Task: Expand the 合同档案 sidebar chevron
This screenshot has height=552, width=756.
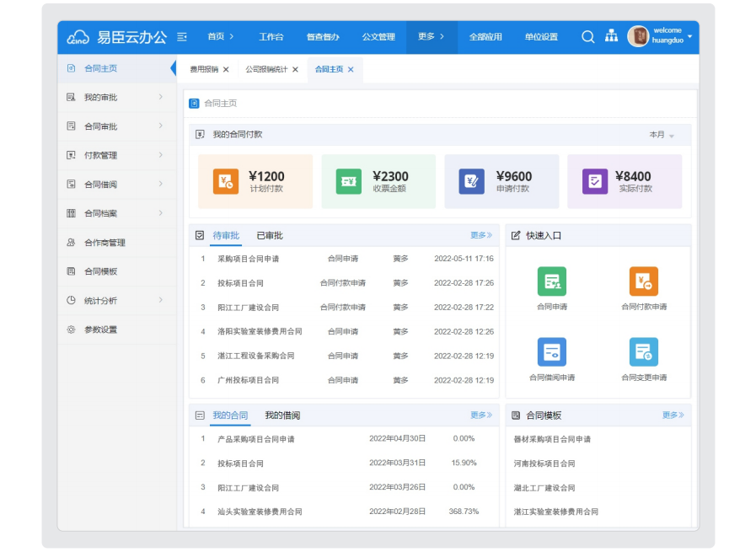Action: click(160, 213)
